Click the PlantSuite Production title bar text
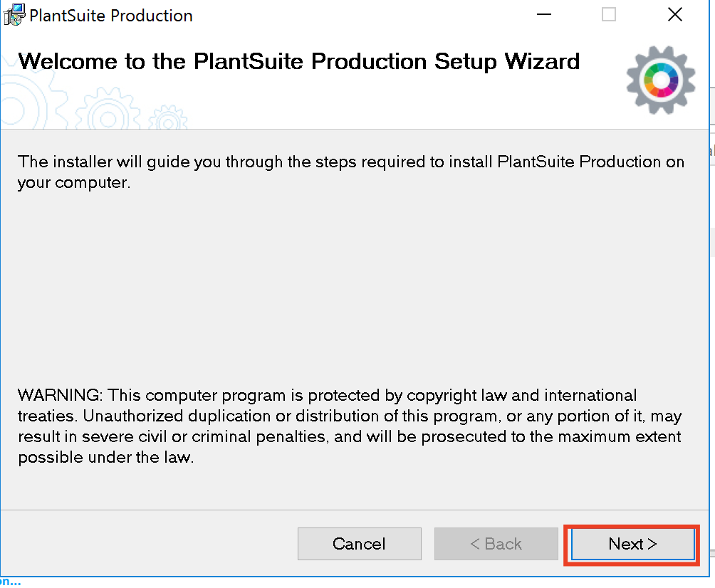 pyautogui.click(x=111, y=16)
